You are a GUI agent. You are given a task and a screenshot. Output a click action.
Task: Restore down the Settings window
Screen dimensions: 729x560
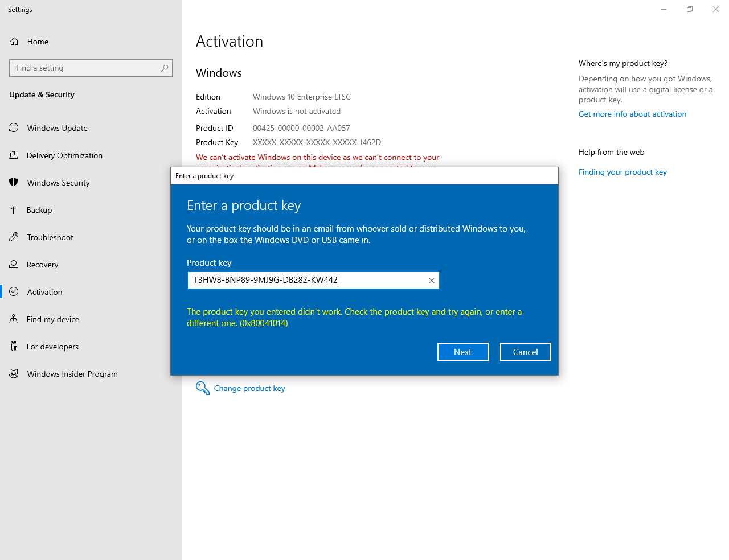pos(690,9)
